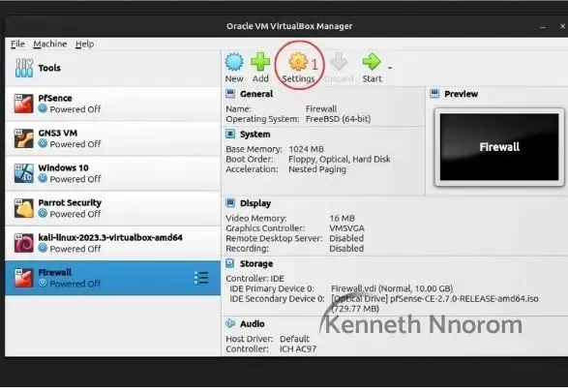Screen dimensions: 568x392
Task: Click the Firewall preview thumbnail
Action: (499, 147)
